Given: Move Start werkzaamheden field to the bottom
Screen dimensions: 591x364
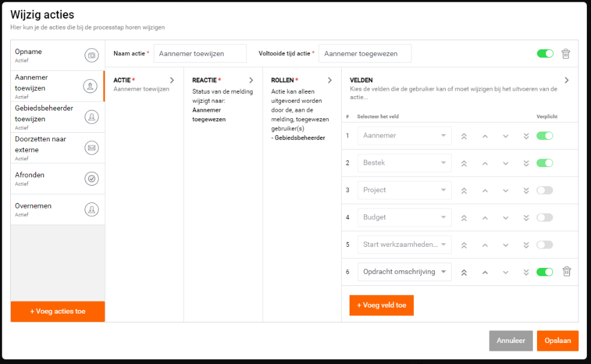Looking at the screenshot, I should coord(526,245).
